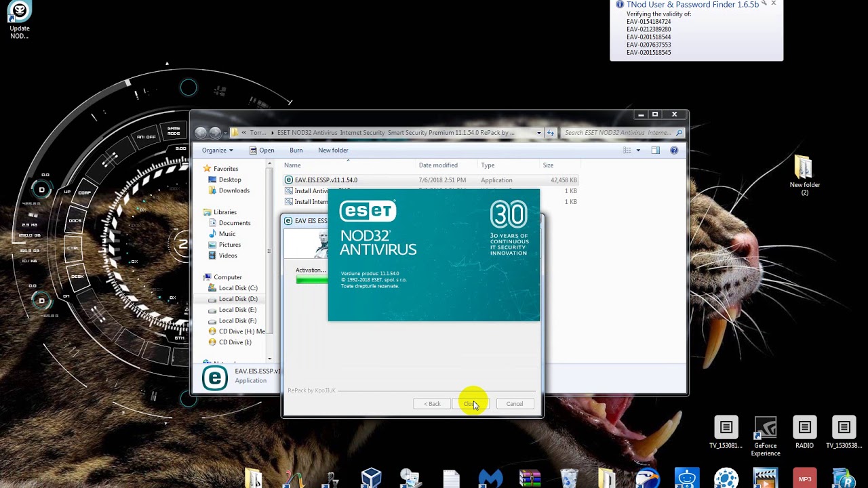The height and width of the screenshot is (488, 868).
Task: Click the < Back button in installer
Action: tap(432, 404)
